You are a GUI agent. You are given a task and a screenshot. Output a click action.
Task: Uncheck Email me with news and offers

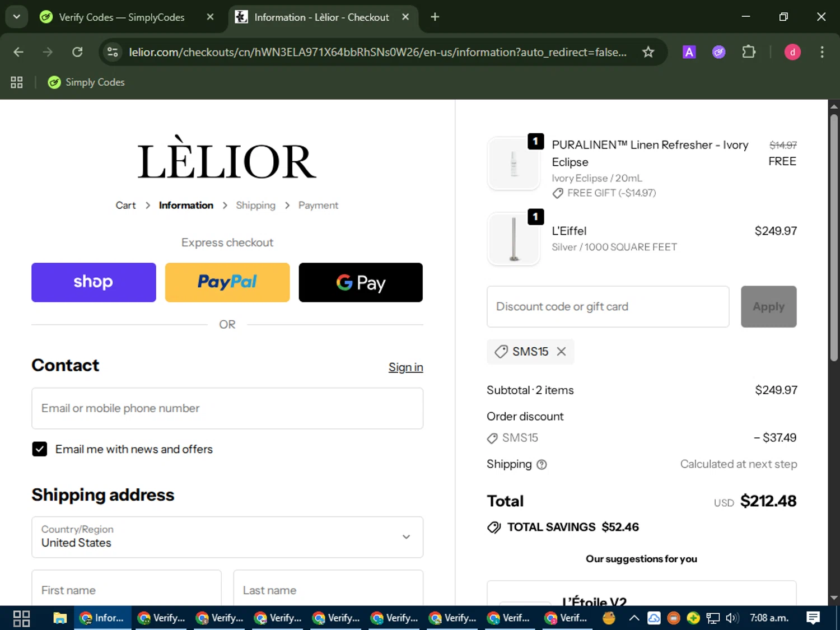click(40, 449)
